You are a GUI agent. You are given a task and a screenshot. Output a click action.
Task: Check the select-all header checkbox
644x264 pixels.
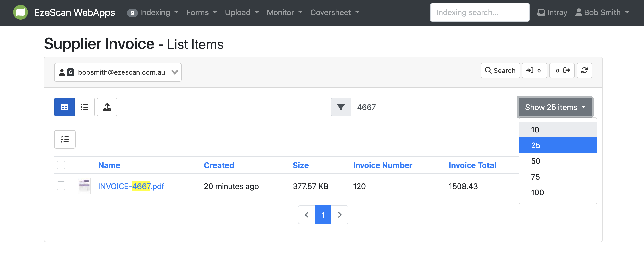point(61,165)
